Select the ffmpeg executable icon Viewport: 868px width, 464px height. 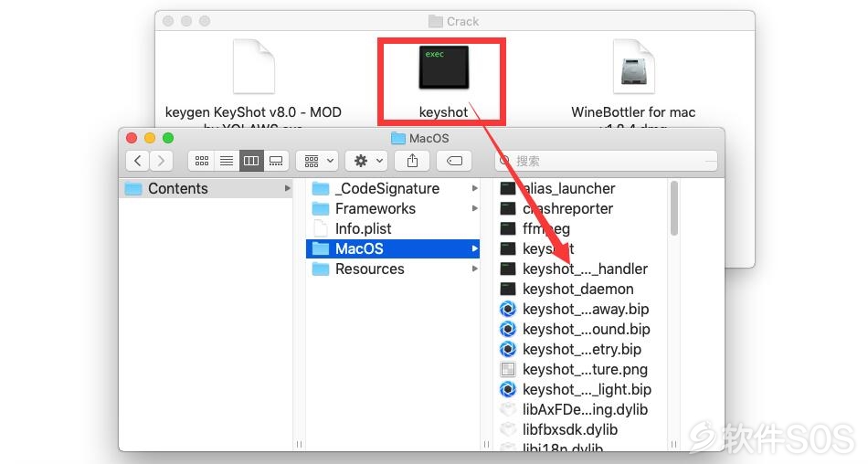[508, 228]
